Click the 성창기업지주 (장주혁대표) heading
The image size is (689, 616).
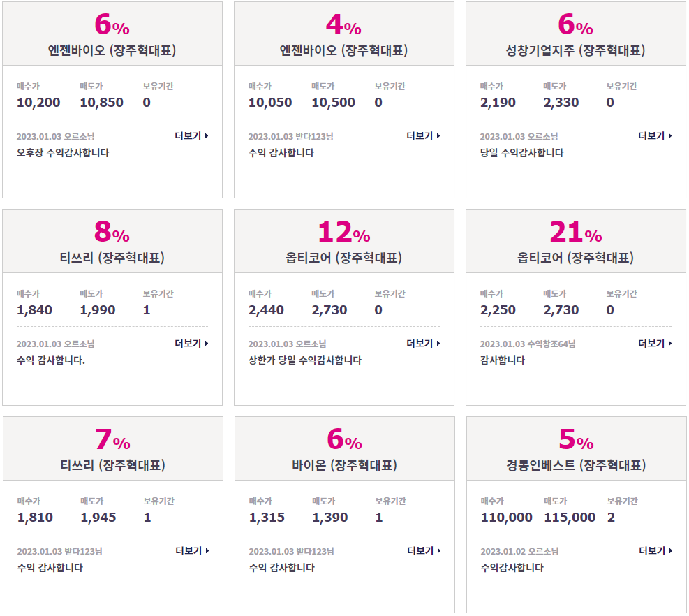(576, 50)
